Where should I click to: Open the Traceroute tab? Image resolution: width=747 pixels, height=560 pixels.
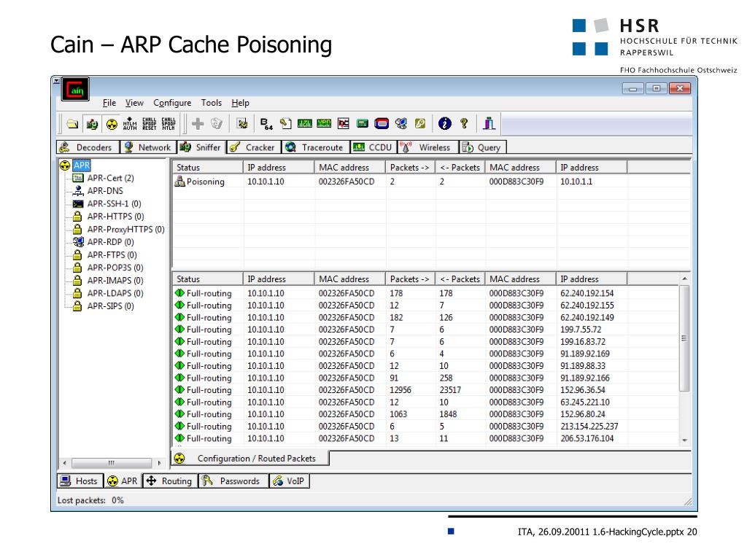click(315, 147)
